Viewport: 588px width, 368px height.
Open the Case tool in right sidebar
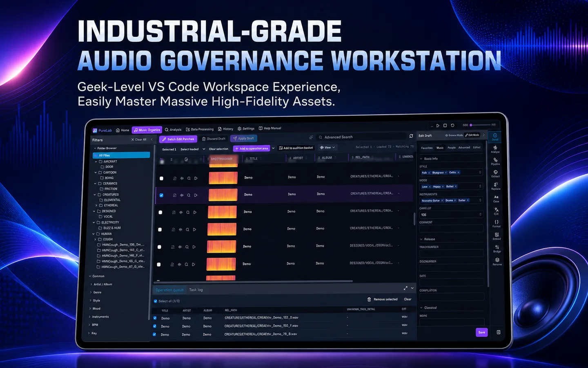coord(496,199)
